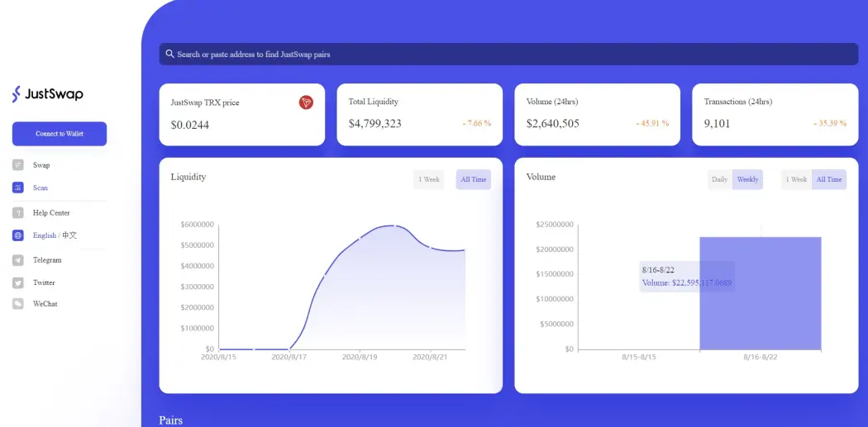The image size is (868, 427).
Task: Select Weekly in Volume chart
Action: pyautogui.click(x=748, y=179)
